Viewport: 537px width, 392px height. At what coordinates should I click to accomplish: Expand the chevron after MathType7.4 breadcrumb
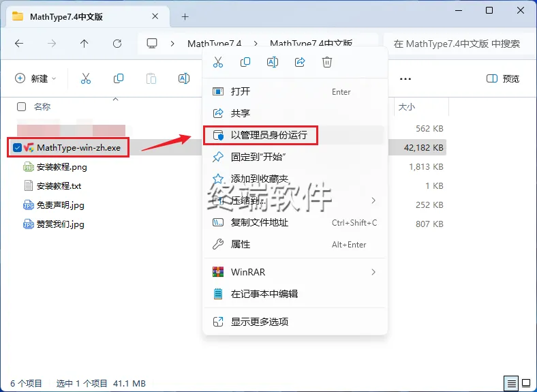[256, 44]
